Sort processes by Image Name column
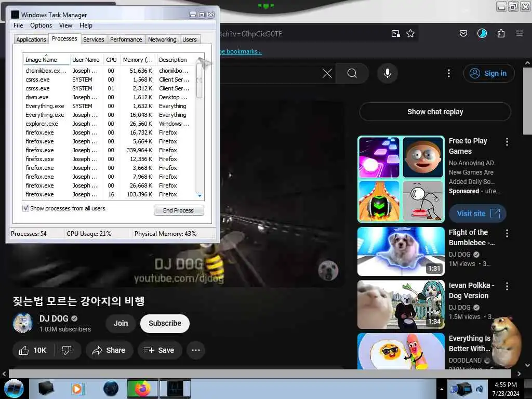Viewport: 532px width, 399px height. pyautogui.click(x=46, y=60)
